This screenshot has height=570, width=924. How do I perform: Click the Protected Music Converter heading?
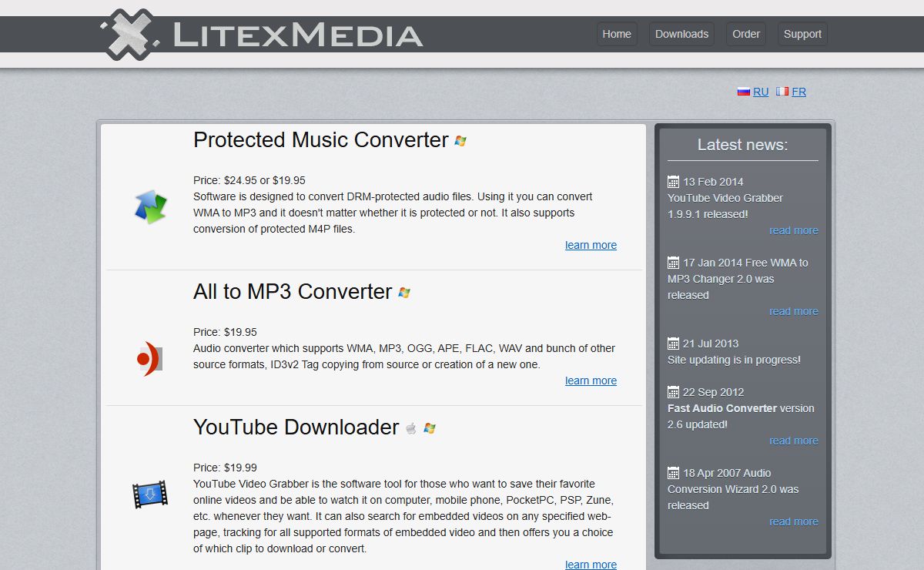coord(320,140)
